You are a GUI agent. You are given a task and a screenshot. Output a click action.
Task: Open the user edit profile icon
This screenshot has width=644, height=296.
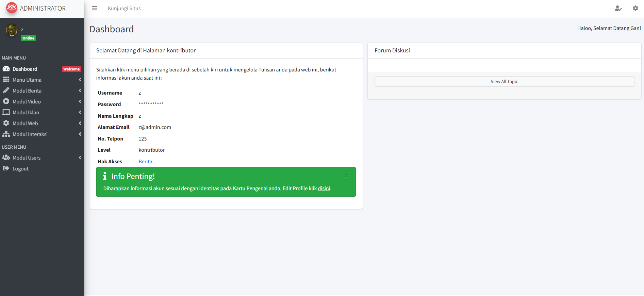(x=618, y=8)
